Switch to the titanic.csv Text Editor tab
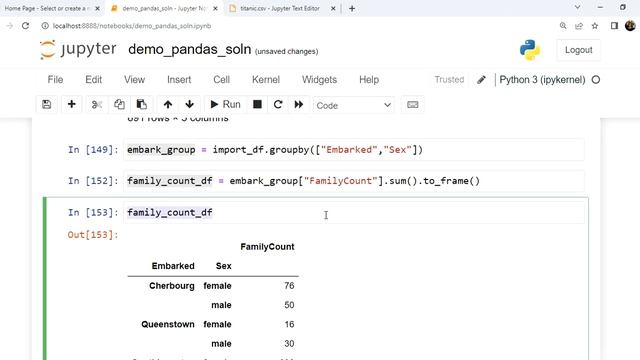 pos(280,8)
